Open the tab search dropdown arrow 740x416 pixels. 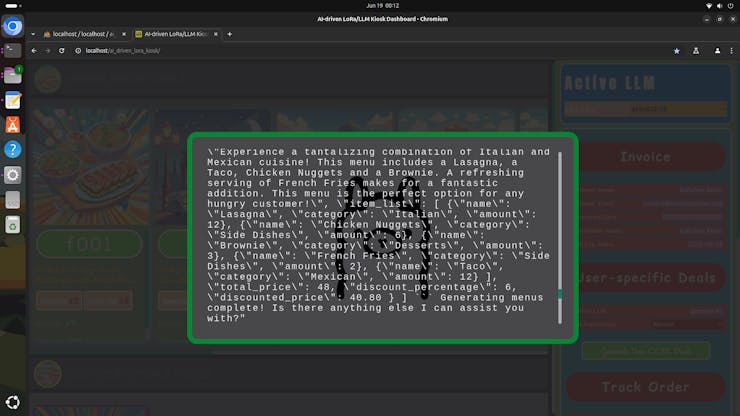click(x=33, y=34)
